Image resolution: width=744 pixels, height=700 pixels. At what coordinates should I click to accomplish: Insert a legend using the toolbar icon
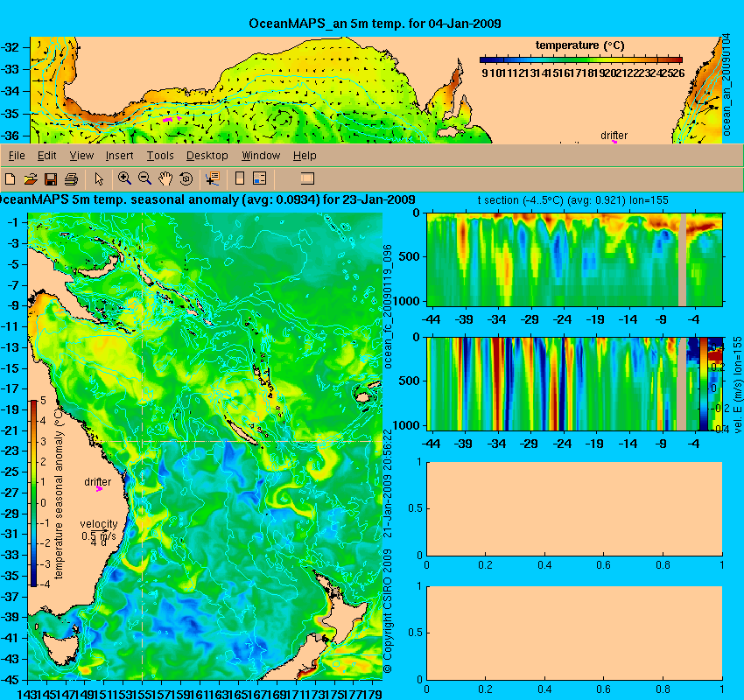(260, 178)
